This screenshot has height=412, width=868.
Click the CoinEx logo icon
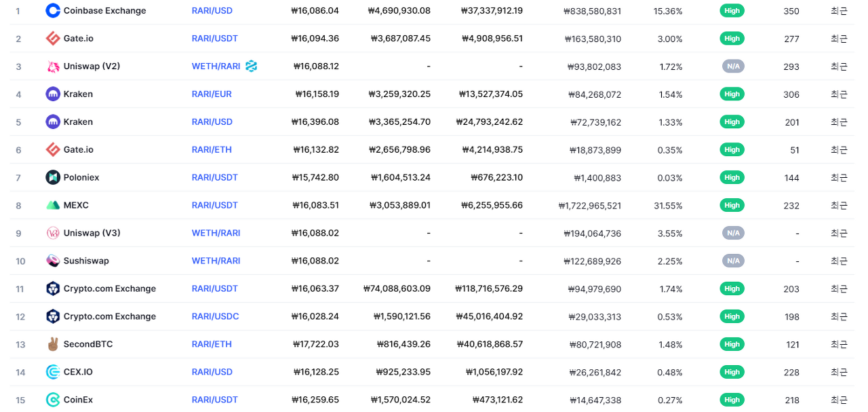click(x=53, y=400)
